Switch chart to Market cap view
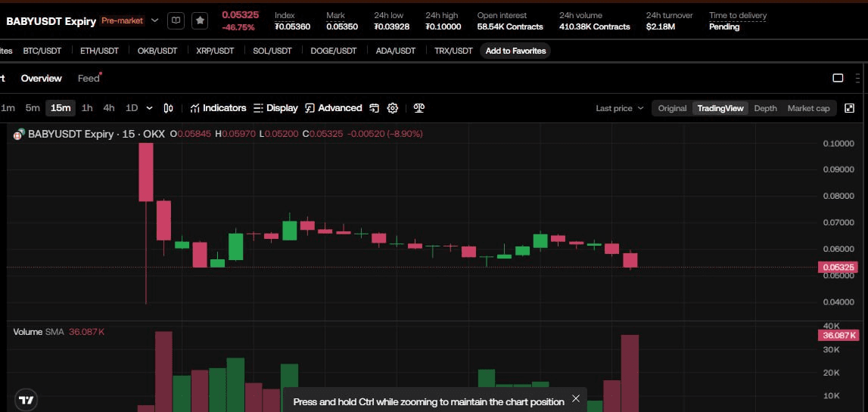Screen dimensions: 868x412 (808, 108)
